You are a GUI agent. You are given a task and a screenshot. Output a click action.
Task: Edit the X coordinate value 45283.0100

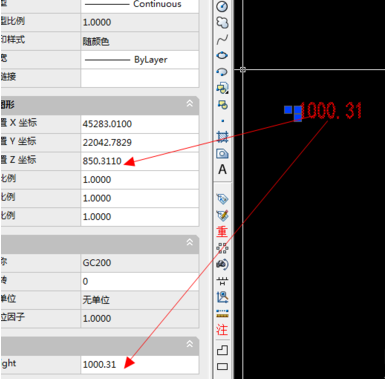click(140, 124)
